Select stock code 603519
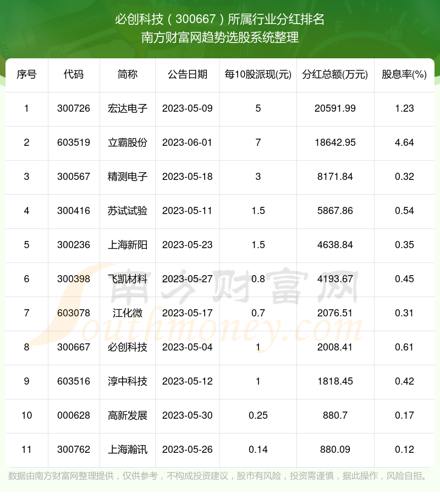 pyautogui.click(x=74, y=143)
